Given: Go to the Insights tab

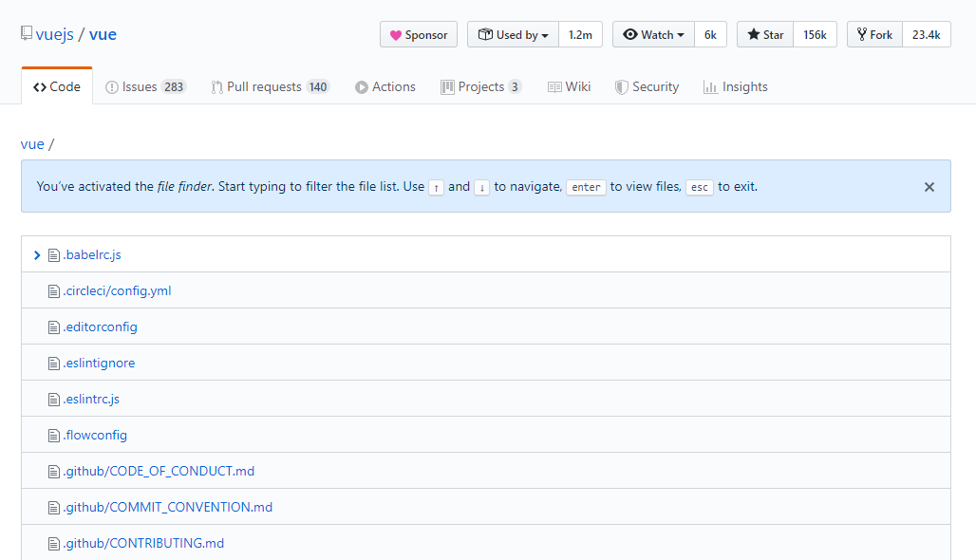Looking at the screenshot, I should [735, 87].
